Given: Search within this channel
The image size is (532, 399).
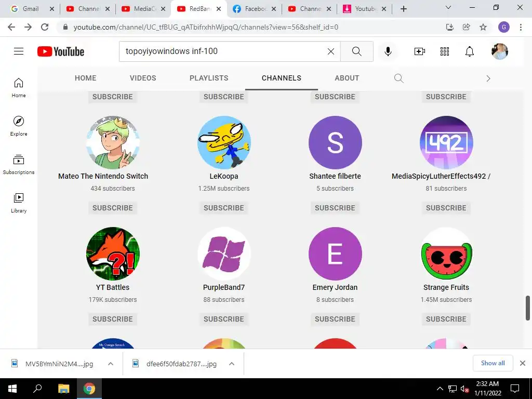Looking at the screenshot, I should 399,78.
